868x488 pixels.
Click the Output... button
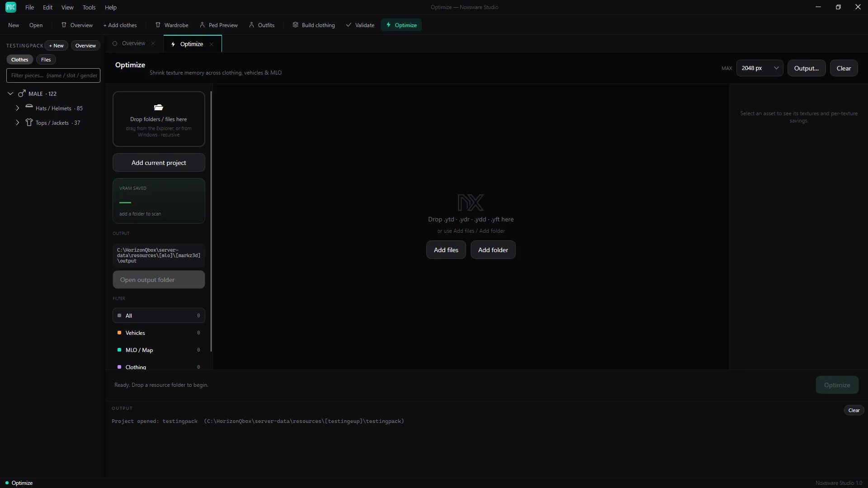[x=806, y=68]
